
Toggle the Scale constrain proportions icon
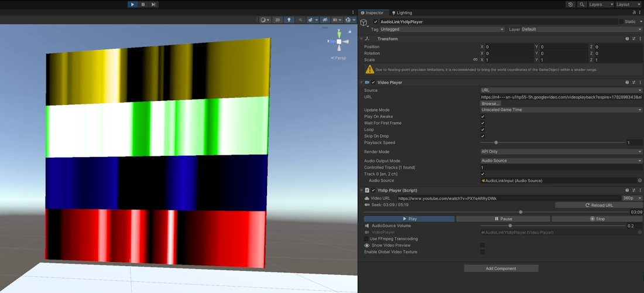point(475,60)
